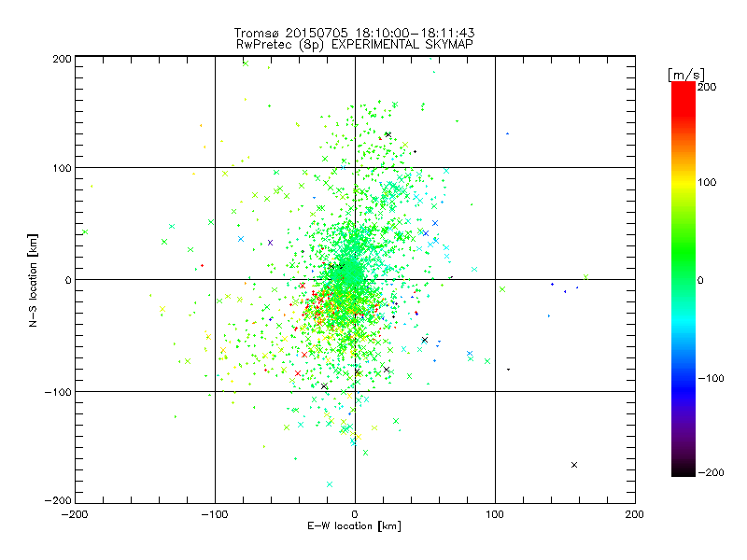The width and height of the screenshot is (747, 560).
Task: Click the '100' tick label on the E-W axis
Action: [x=495, y=514]
